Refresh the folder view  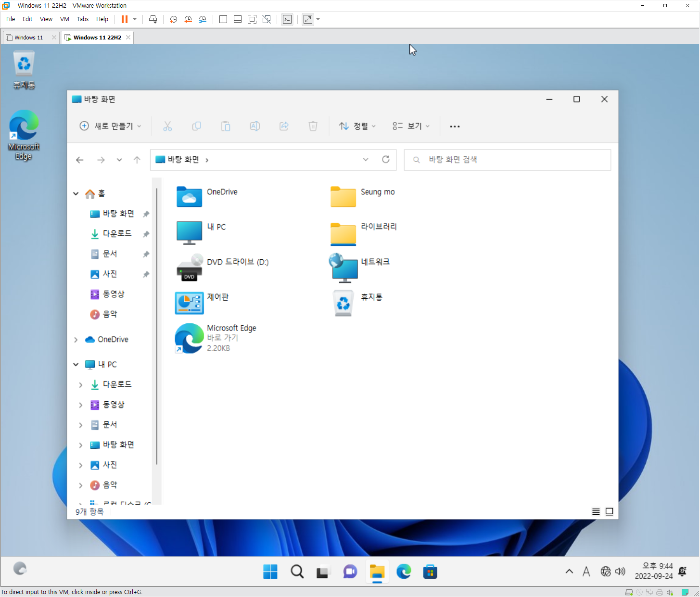tap(386, 160)
